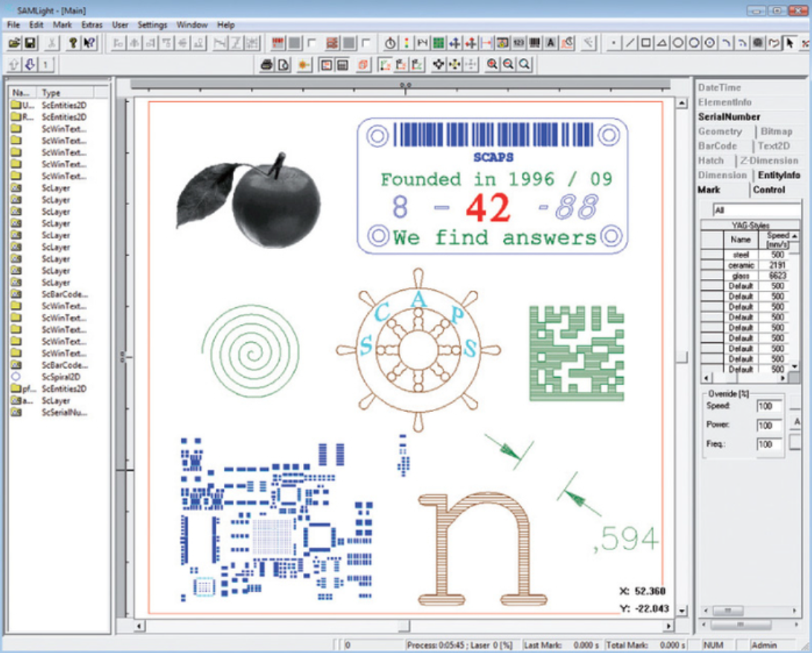Toggle the checkbox after the red marking icon
The image size is (812, 653).
(x=312, y=43)
